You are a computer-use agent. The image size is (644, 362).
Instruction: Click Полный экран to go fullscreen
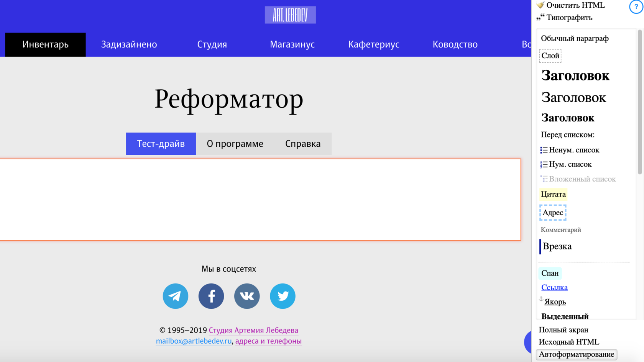(x=563, y=330)
